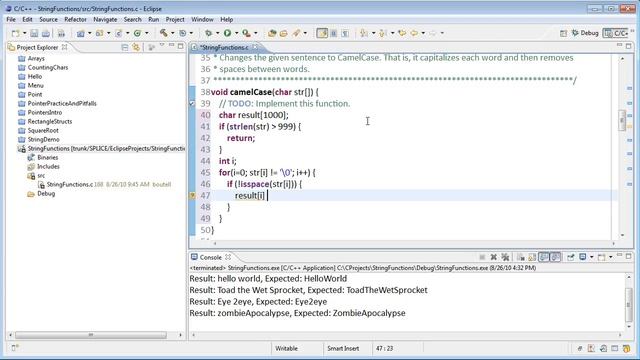Image resolution: width=640 pixels, height=360 pixels.
Task: Click the Next Annotation toolbar icon
Action: [x=364, y=33]
